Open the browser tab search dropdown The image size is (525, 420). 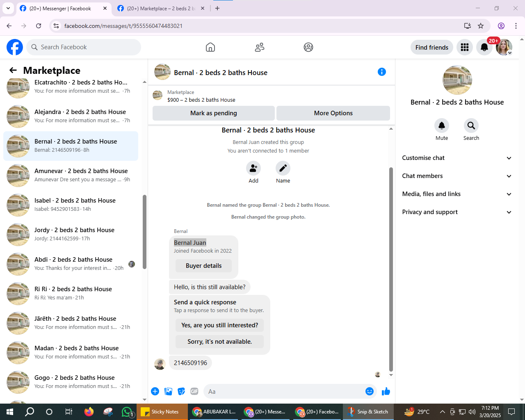(8, 8)
